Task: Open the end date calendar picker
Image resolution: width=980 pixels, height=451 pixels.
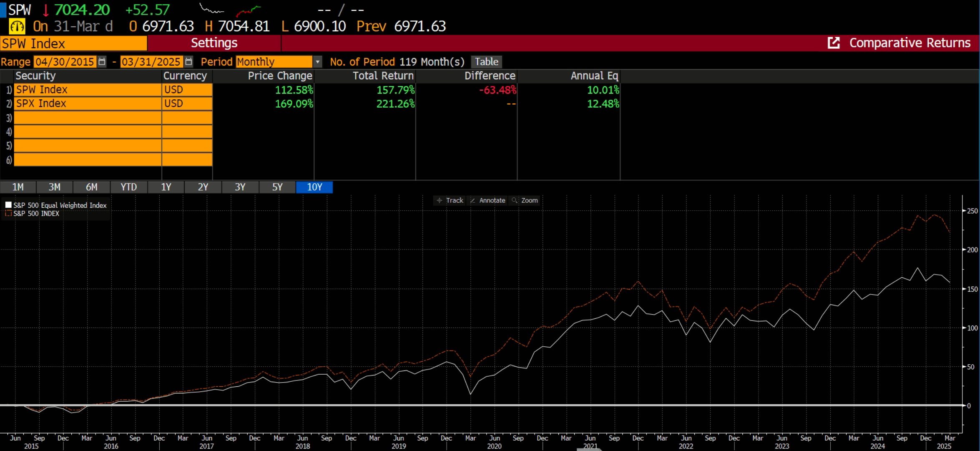Action: [x=188, y=62]
